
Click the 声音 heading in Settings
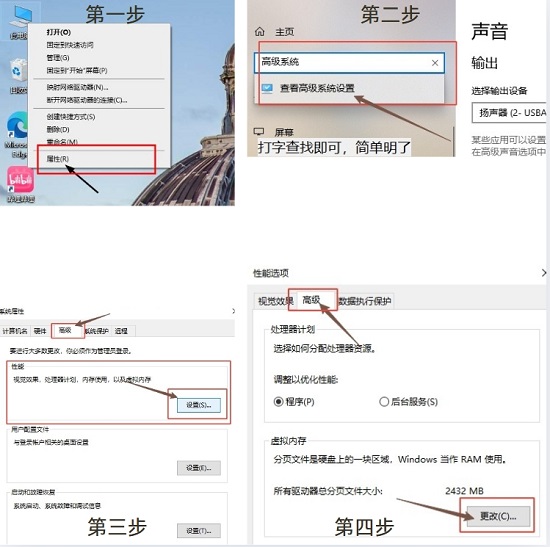(x=490, y=31)
